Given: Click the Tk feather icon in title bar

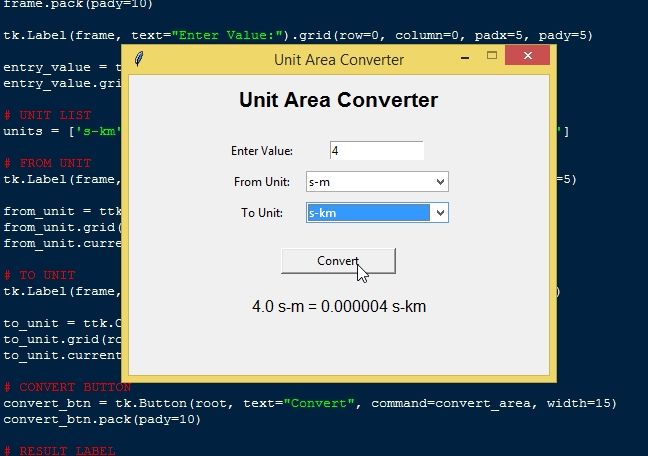Looking at the screenshot, I should (x=139, y=59).
